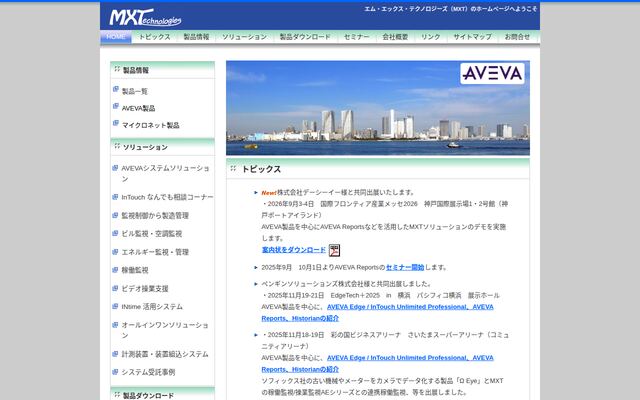This screenshot has height=400, width=640.
Task: Open the サイトマップ navigation tab
Action: pyautogui.click(x=473, y=37)
